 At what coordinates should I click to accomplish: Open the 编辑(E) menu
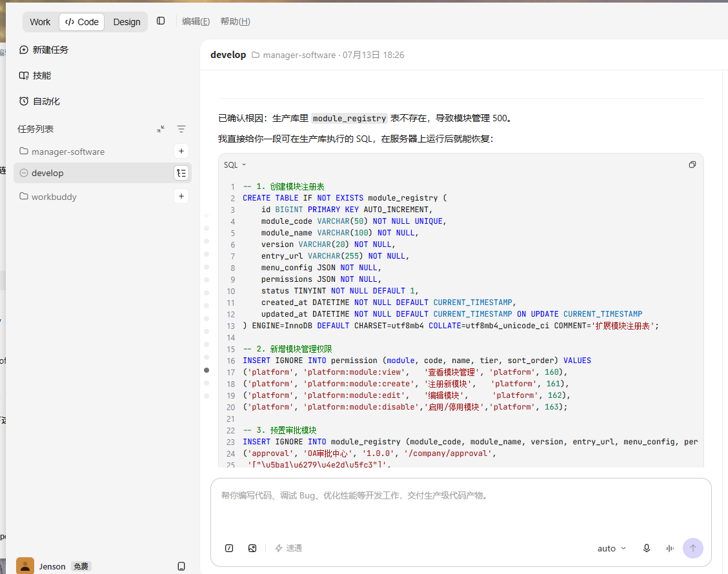pos(196,21)
